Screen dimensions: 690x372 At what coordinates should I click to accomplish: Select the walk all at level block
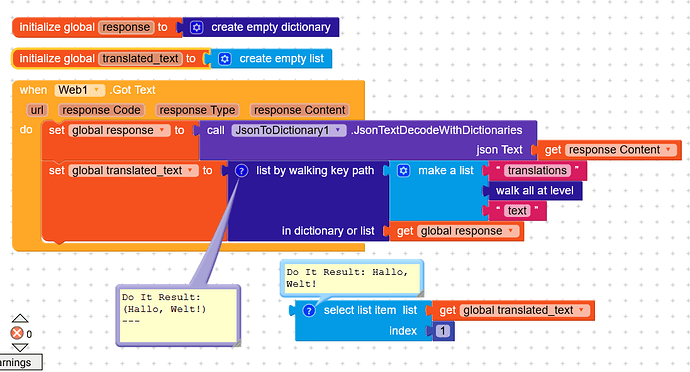(x=534, y=191)
